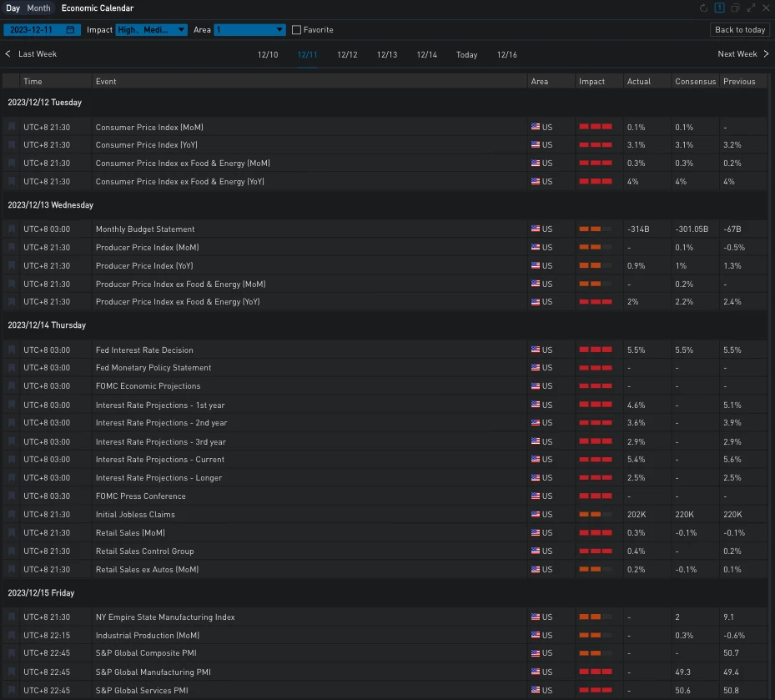Screen dimensions: 775x700
Task: Select the Today date tab
Action: (x=466, y=55)
